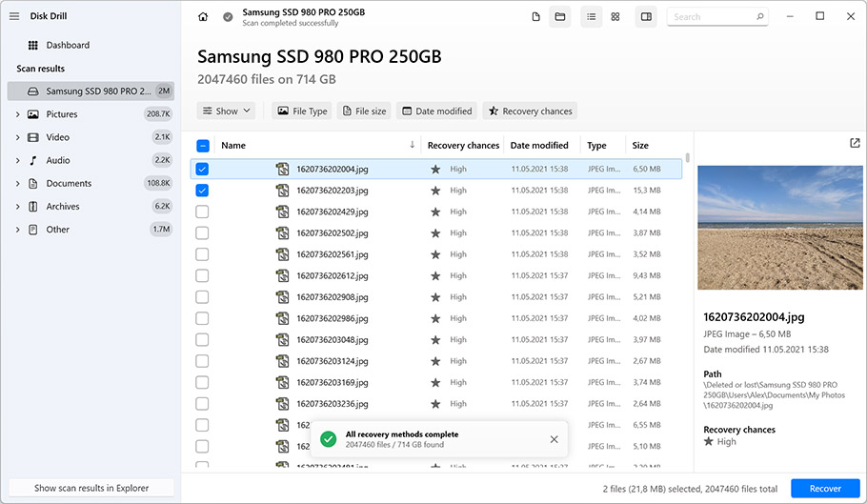Viewport: 867px width, 504px height.
Task: Dismiss the All recovery methods complete notification
Action: tap(554, 439)
